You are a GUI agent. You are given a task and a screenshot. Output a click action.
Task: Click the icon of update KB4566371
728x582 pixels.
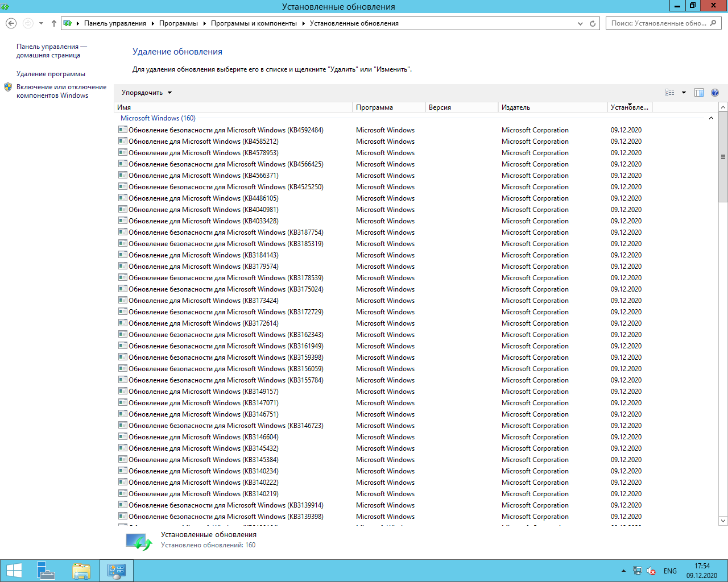122,175
